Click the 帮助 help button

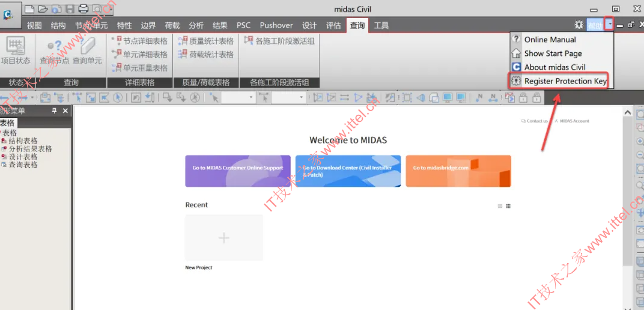[x=595, y=25]
